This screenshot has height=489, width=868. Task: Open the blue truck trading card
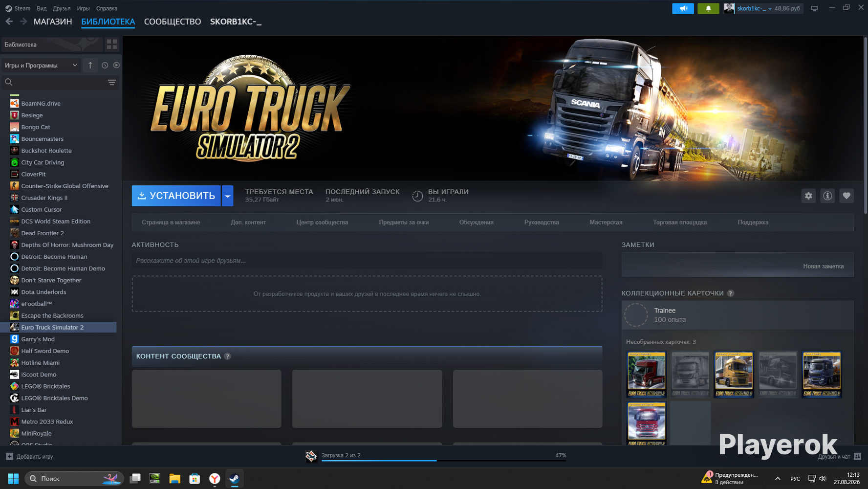point(822,374)
